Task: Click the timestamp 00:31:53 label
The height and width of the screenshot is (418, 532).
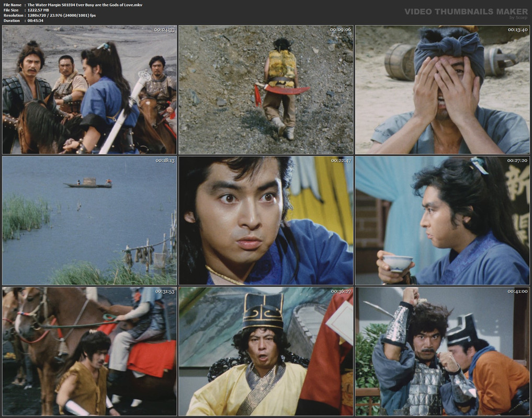Action: (165, 292)
